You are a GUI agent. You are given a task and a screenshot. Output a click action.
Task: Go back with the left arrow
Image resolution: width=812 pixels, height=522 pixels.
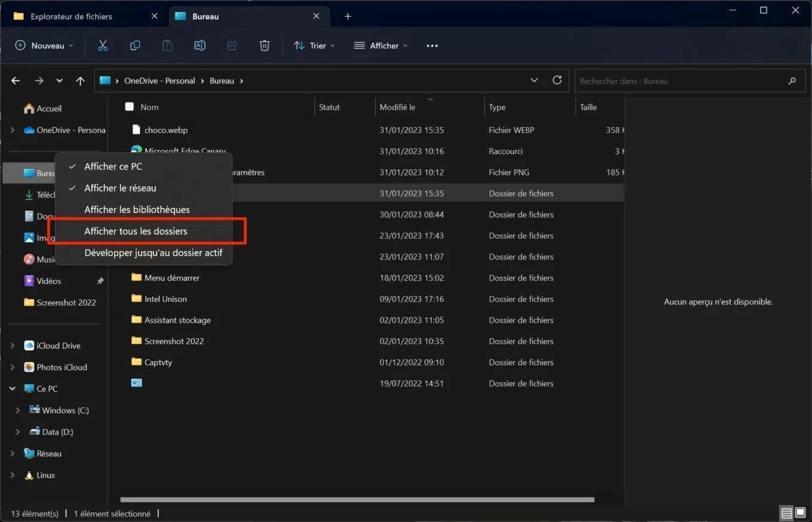click(16, 81)
